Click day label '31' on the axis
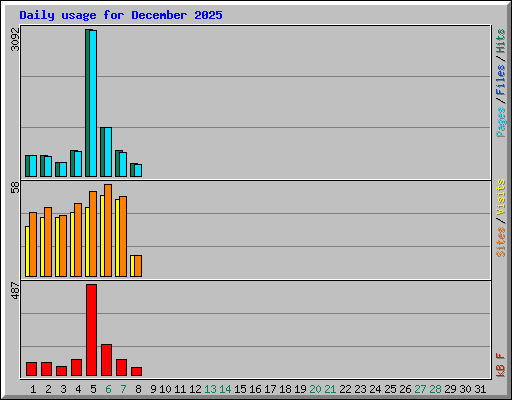This screenshot has width=512, height=400. click(x=480, y=389)
